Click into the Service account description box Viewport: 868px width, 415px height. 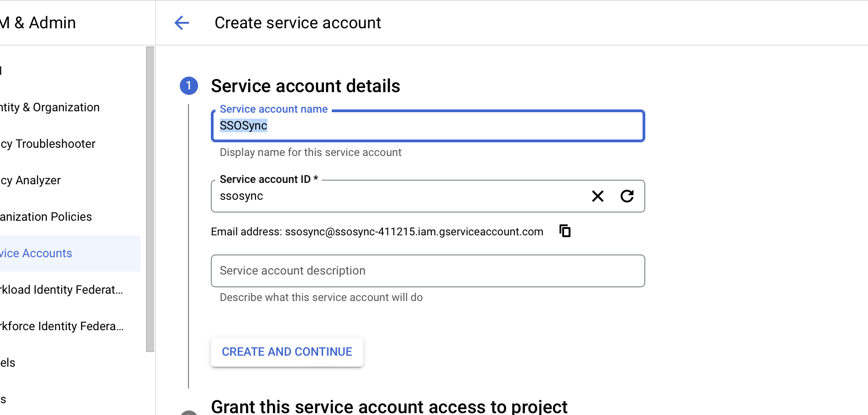click(x=427, y=271)
